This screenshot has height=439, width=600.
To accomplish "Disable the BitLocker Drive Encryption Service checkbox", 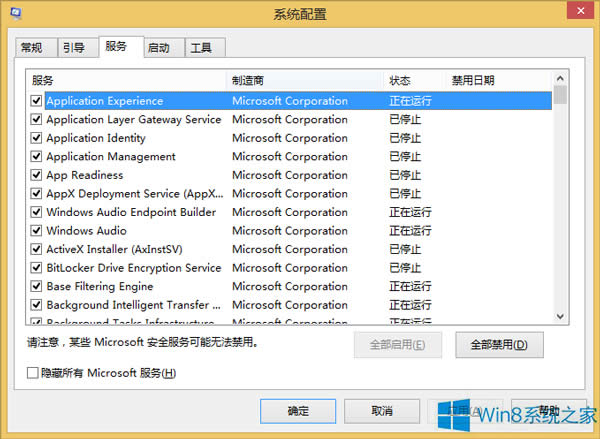I will [x=37, y=268].
